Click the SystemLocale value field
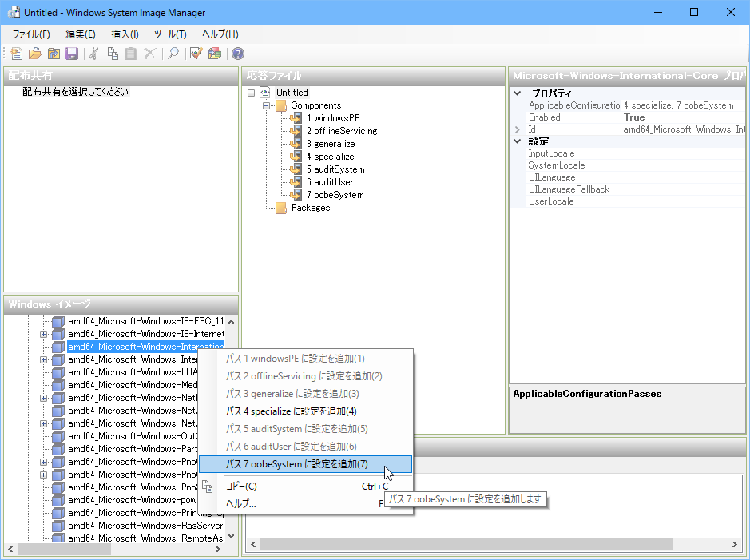 (x=683, y=165)
